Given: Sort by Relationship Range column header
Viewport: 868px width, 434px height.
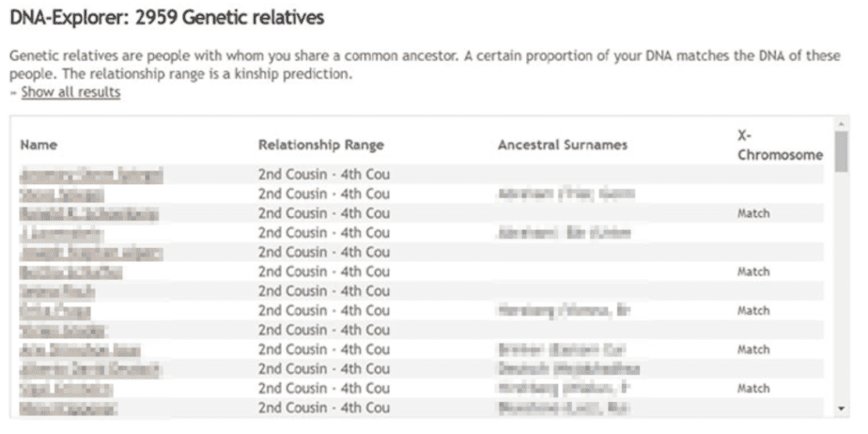Looking at the screenshot, I should coord(321,145).
